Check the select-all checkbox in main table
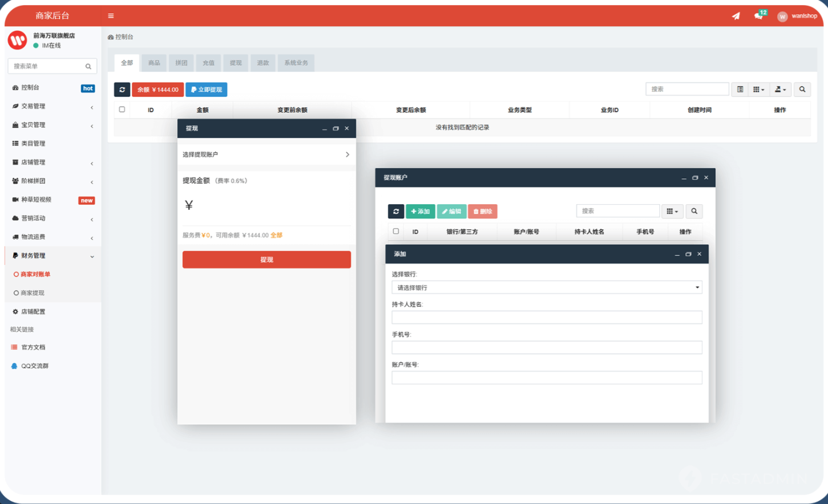 122,109
